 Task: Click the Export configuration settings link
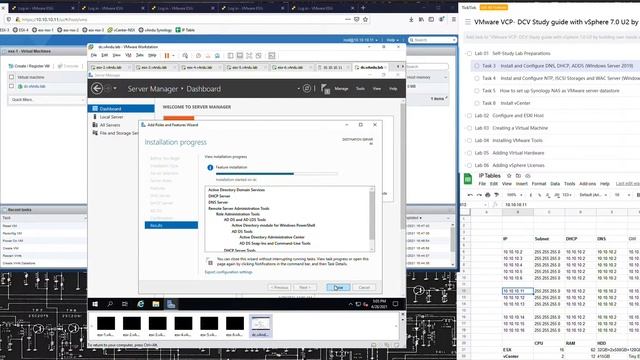click(229, 272)
